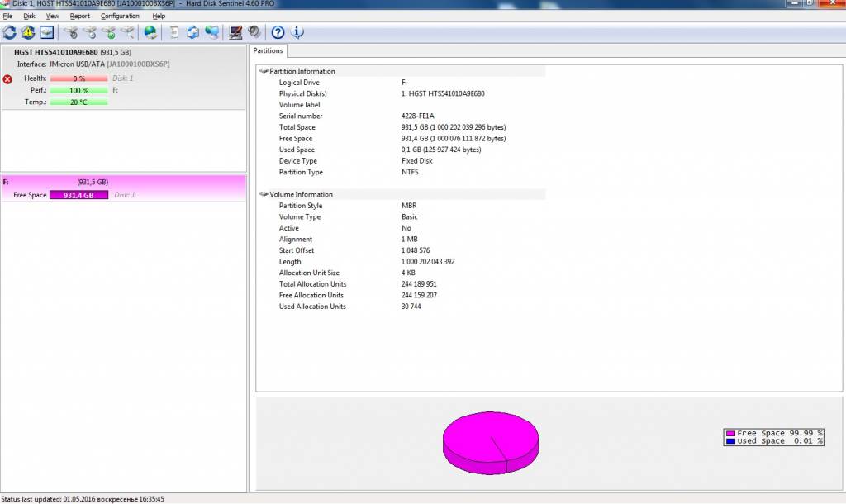The image size is (846, 504).
Task: Click the Interface JMicron USB/ATA text
Action: point(93,64)
